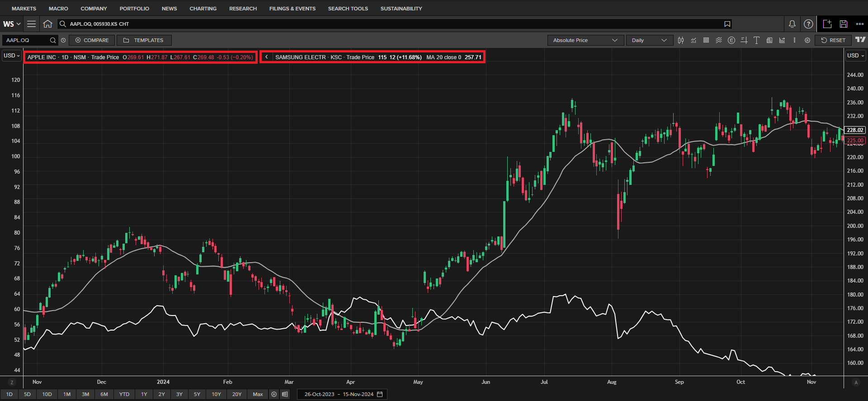Toggle the Z zoom button on the time axis
The image size is (868, 401).
click(x=12, y=382)
